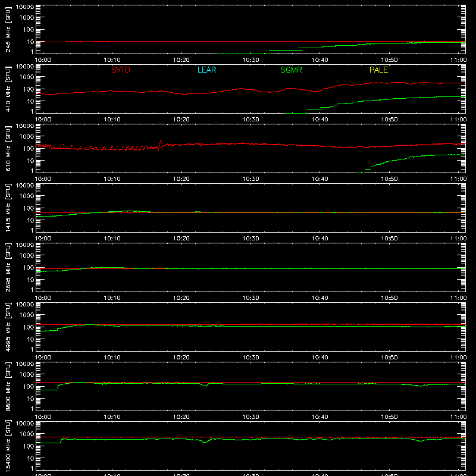Click 10:10 tick label of 245 MHz plot
This screenshot has height=476, width=476.
click(112, 60)
